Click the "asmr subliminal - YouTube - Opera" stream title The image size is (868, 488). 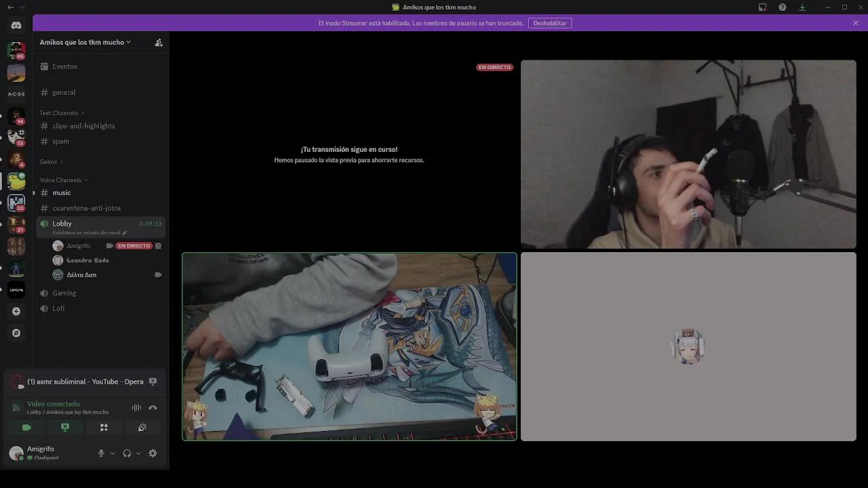85,382
